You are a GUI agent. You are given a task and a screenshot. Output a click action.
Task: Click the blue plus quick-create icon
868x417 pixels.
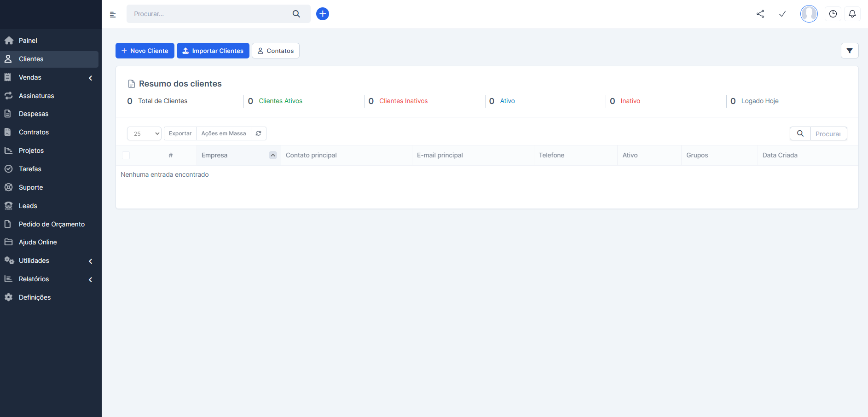coord(323,14)
